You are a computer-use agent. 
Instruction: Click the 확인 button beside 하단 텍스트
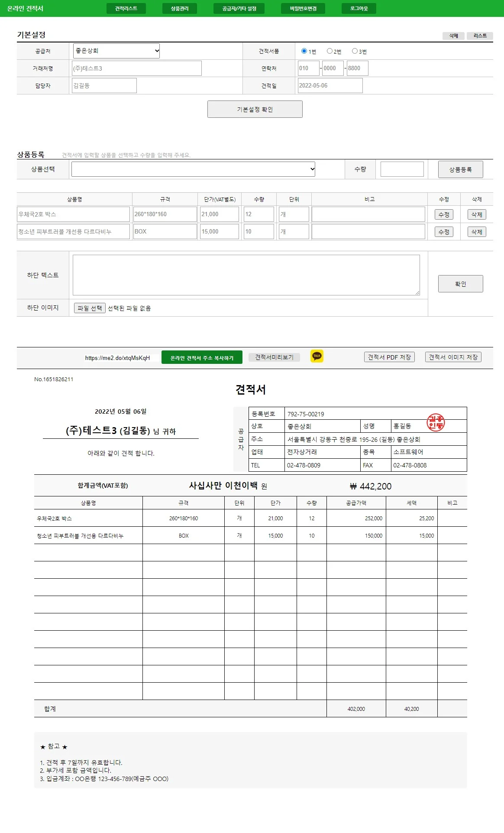click(x=460, y=284)
